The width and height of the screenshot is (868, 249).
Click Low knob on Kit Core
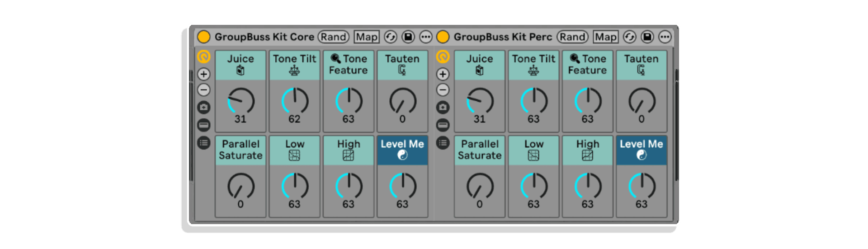pyautogui.click(x=295, y=186)
